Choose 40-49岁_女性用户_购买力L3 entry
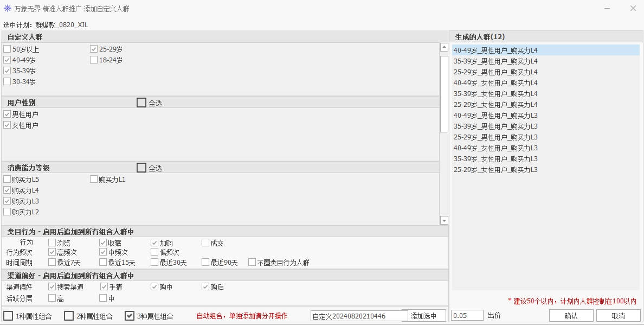 point(546,148)
